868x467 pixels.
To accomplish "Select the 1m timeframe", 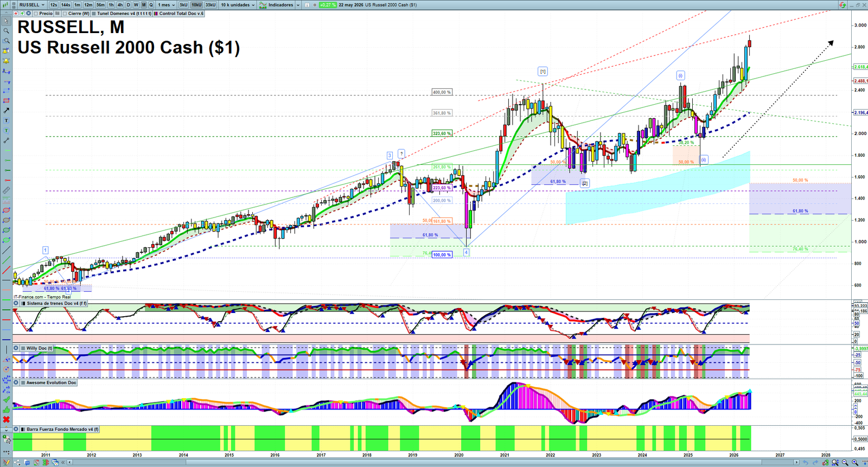I will (77, 5).
